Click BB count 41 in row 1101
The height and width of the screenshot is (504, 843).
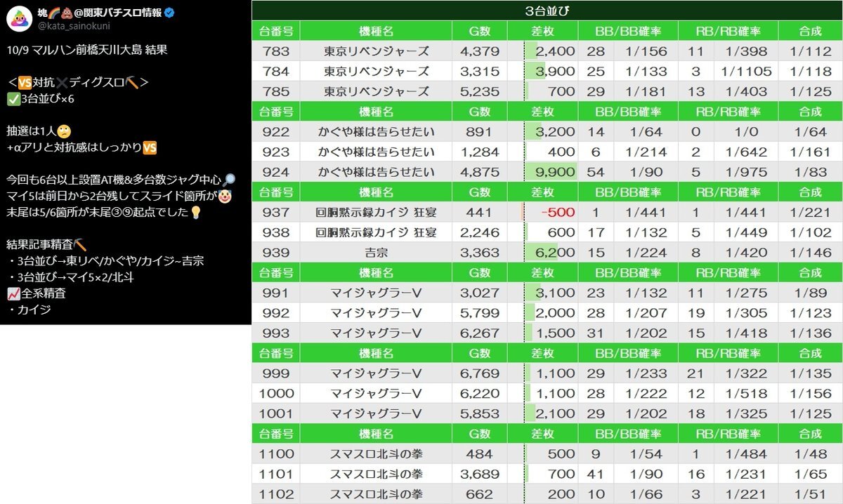click(x=596, y=475)
